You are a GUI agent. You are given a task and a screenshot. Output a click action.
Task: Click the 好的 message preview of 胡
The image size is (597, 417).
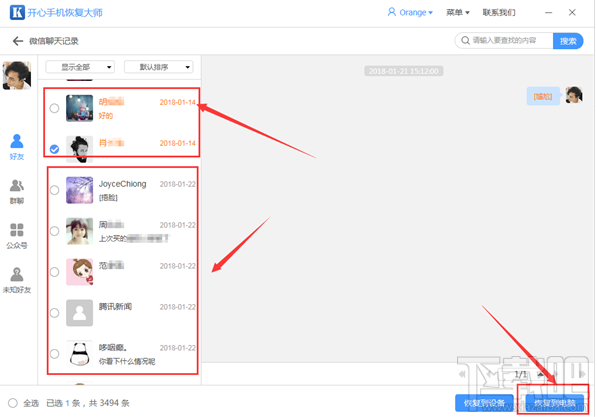click(x=106, y=115)
